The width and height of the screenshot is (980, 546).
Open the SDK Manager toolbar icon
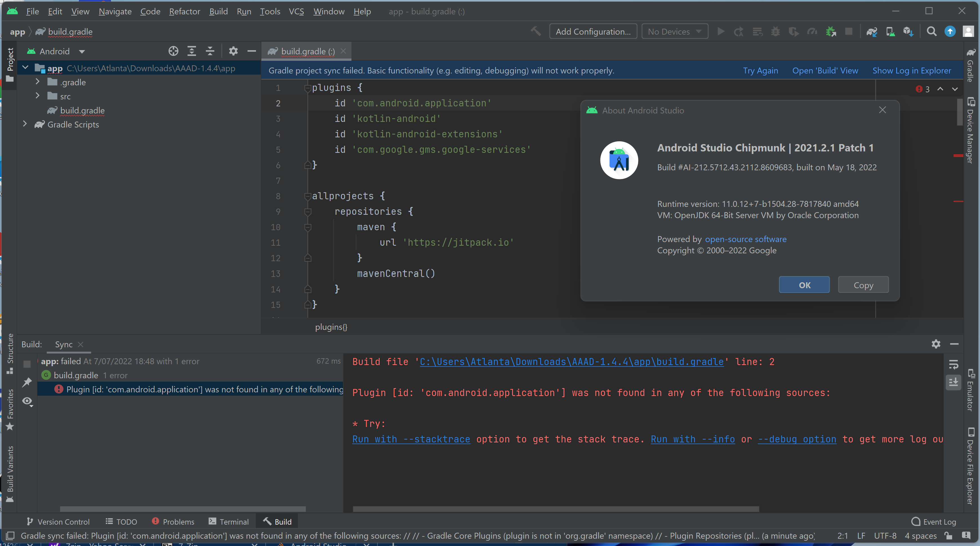pyautogui.click(x=908, y=32)
